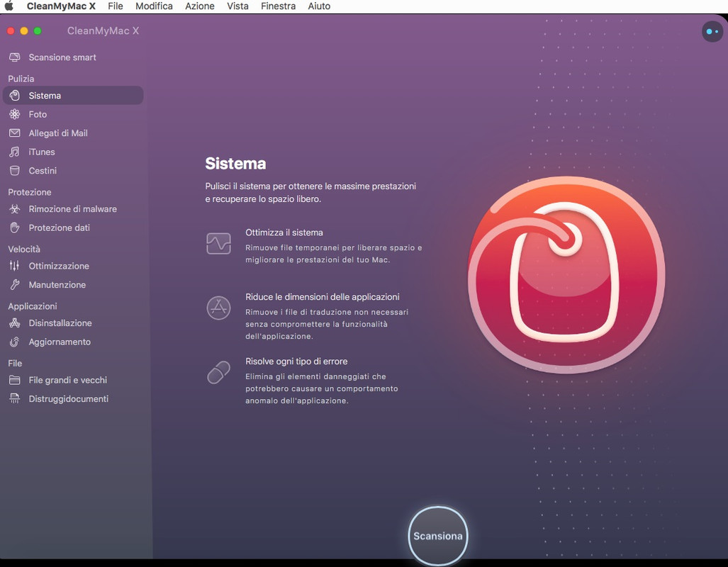Screen dimensions: 728x567
Task: Click the CleanMyMac X window title
Action: coord(103,30)
